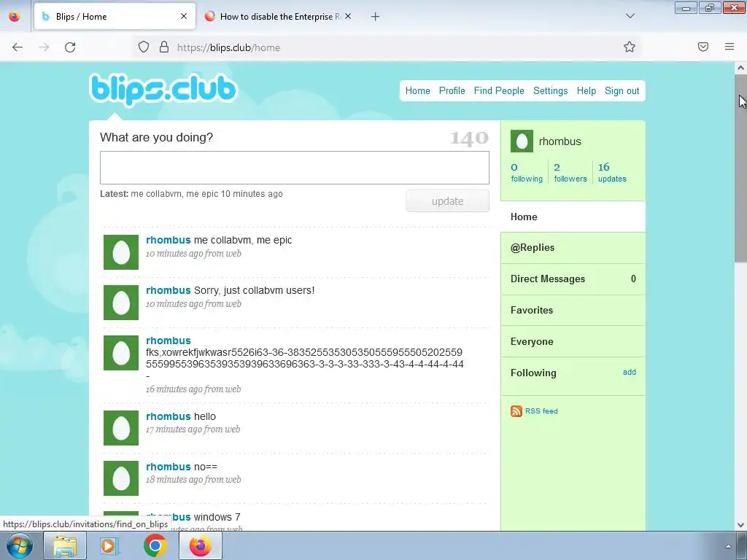Launch Google Chrome from taskbar

click(x=155, y=545)
